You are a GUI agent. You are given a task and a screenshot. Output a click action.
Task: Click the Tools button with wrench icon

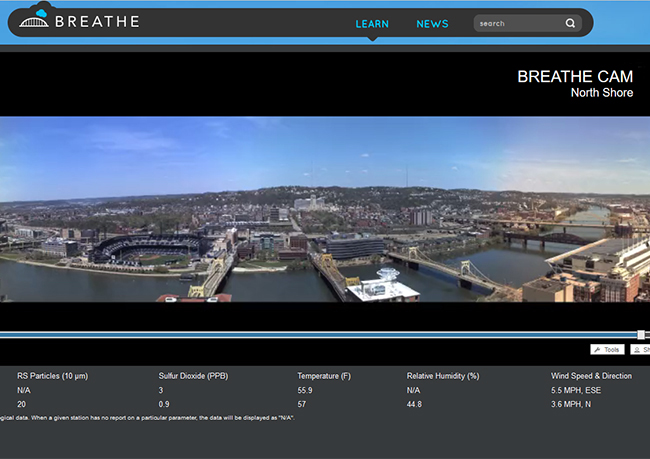coord(607,350)
